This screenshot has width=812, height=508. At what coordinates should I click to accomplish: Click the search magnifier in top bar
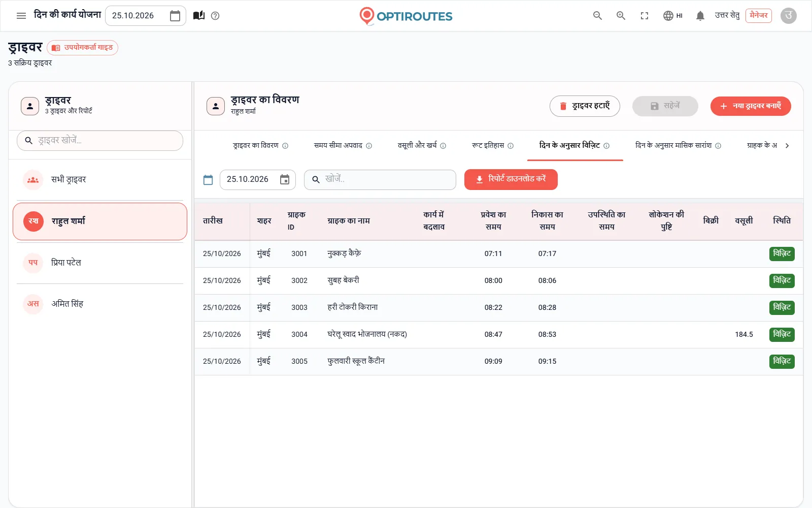[597, 16]
